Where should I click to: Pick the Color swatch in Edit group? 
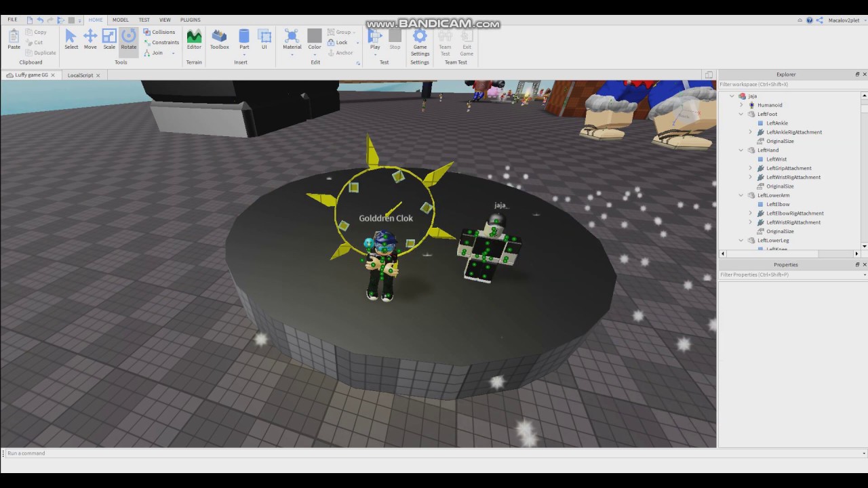pyautogui.click(x=315, y=35)
